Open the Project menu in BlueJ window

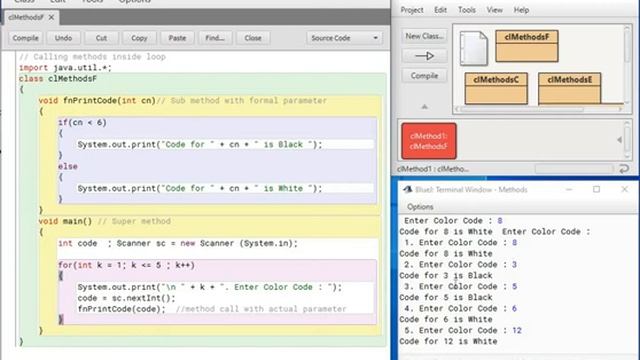pyautogui.click(x=411, y=10)
